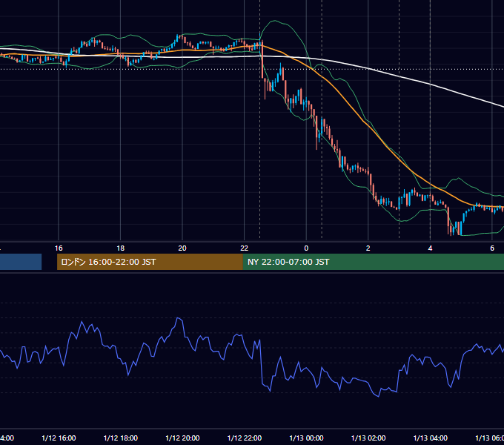The width and height of the screenshot is (504, 445).
Task: Click the 1/12 22:00 time label
Action: point(245,438)
